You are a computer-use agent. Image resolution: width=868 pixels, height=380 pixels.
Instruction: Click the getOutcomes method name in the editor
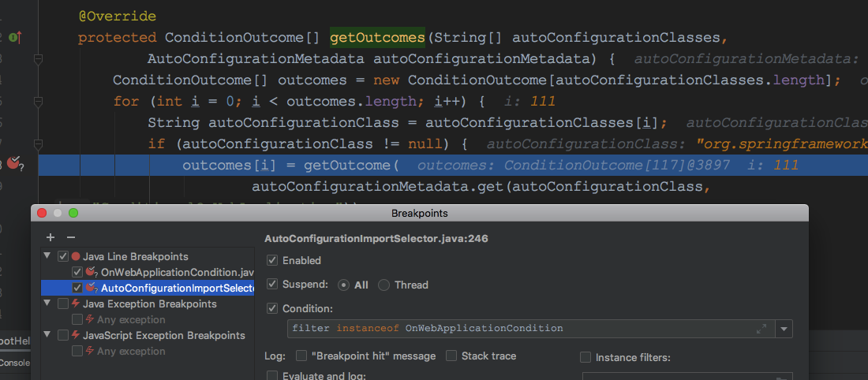coord(377,38)
